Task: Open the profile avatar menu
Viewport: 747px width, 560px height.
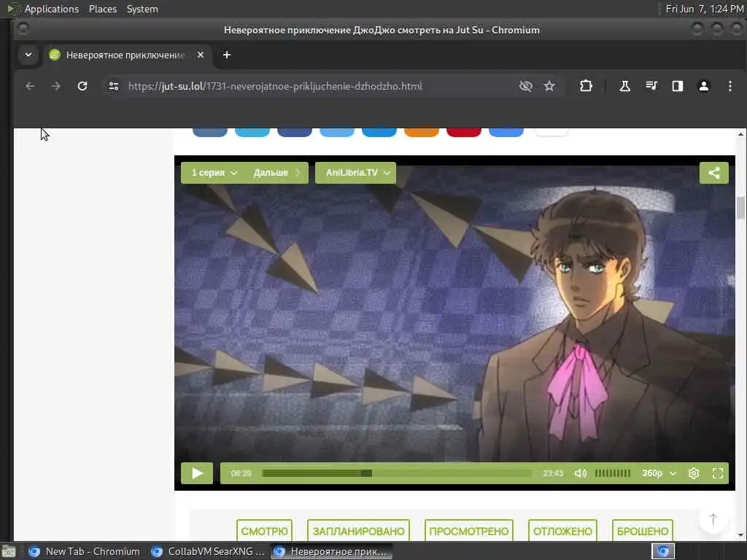Action: pos(704,86)
